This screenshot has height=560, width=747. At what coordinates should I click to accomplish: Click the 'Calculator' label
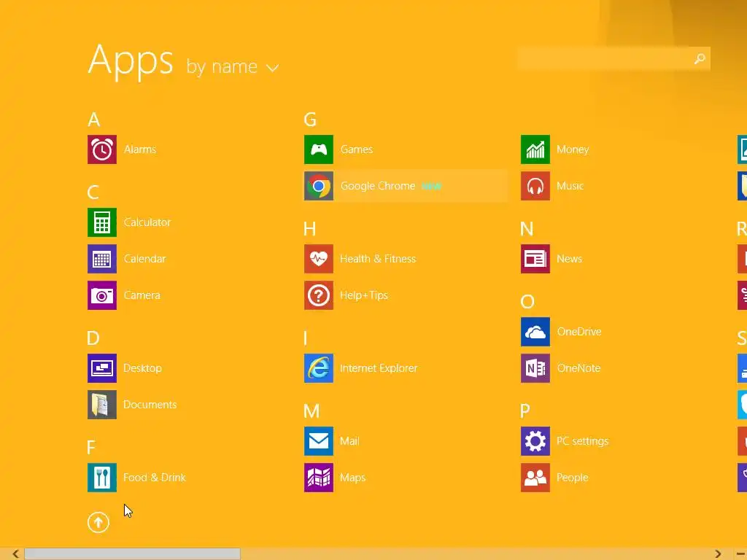tap(147, 222)
